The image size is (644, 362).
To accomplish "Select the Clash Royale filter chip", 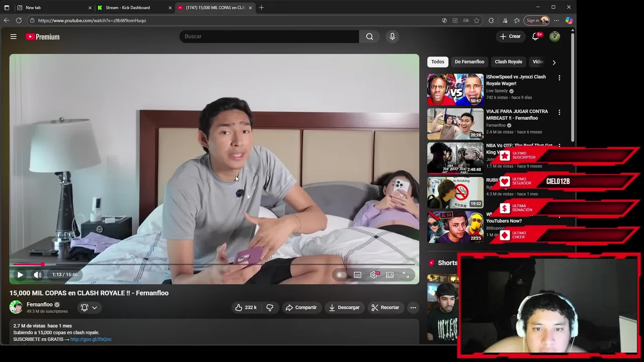I will click(x=508, y=62).
